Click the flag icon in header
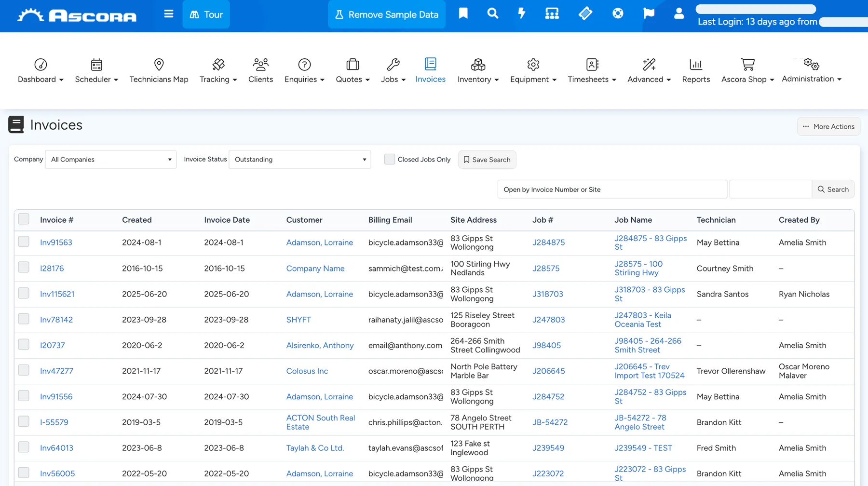Screen dimensions: 868x486 pos(649,13)
